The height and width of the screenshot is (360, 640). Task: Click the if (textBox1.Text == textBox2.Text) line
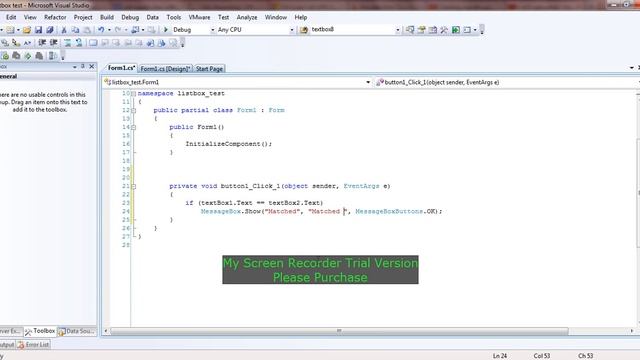point(254,203)
